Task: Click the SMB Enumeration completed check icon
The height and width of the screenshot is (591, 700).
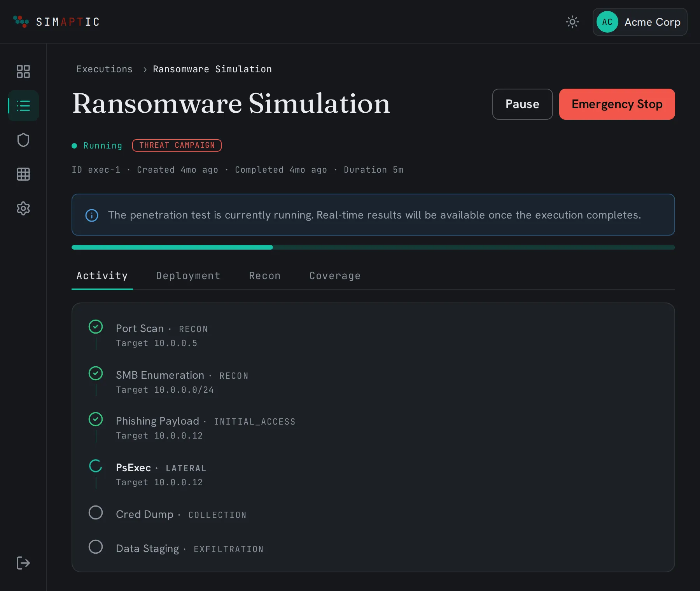Action: click(96, 373)
